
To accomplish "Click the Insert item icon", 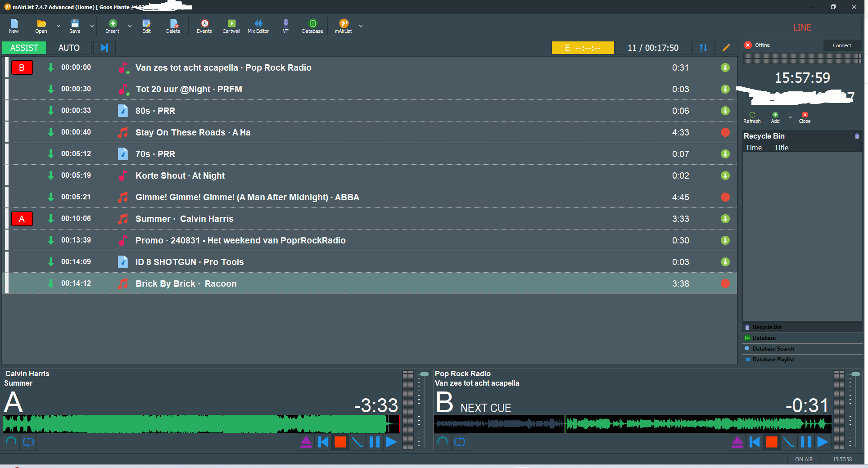I will (113, 26).
